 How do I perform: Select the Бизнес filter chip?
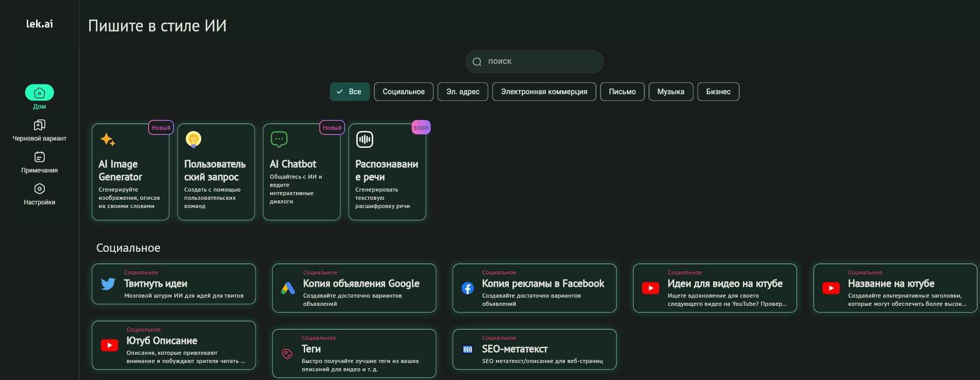[x=718, y=92]
